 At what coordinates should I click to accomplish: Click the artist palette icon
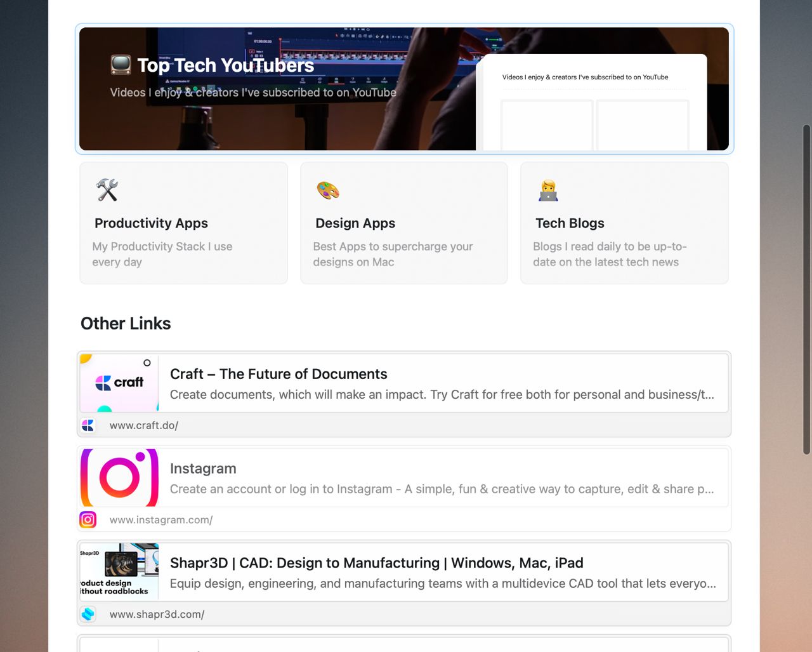tap(328, 190)
